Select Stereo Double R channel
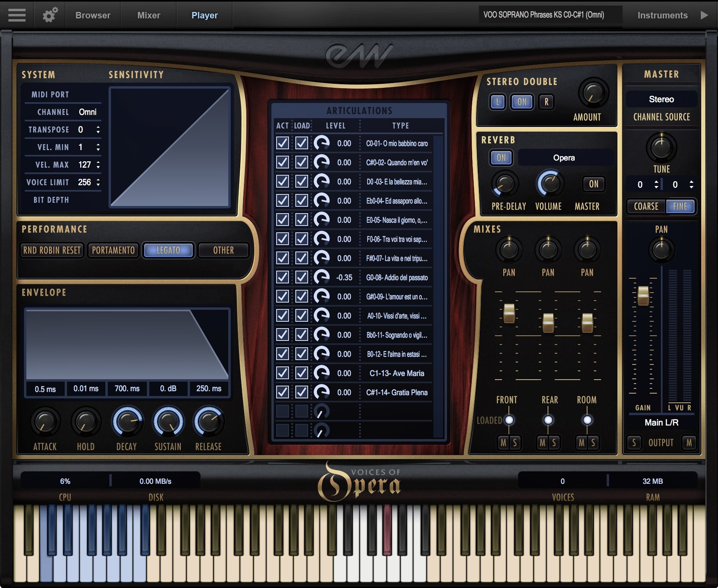 coord(546,102)
